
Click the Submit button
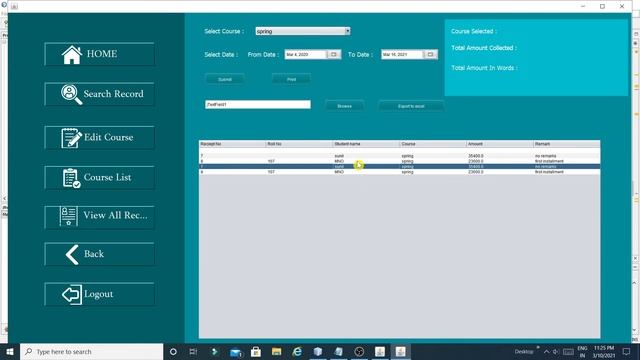tap(225, 79)
